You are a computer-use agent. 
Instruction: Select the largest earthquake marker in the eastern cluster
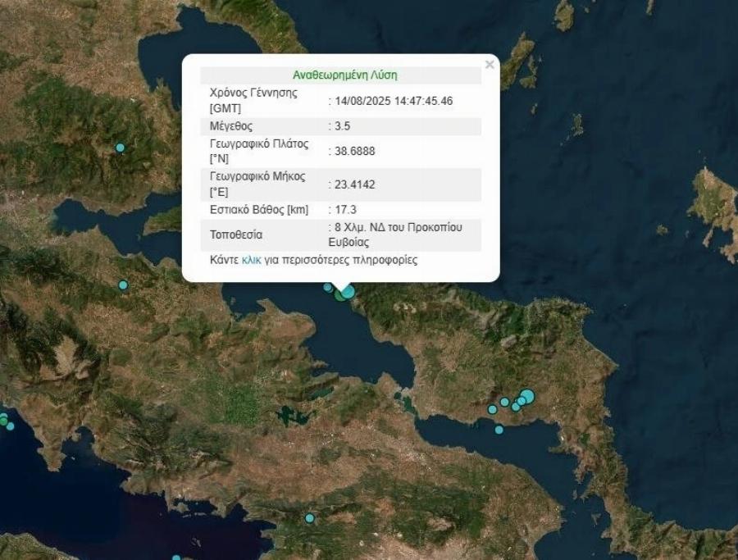(527, 394)
